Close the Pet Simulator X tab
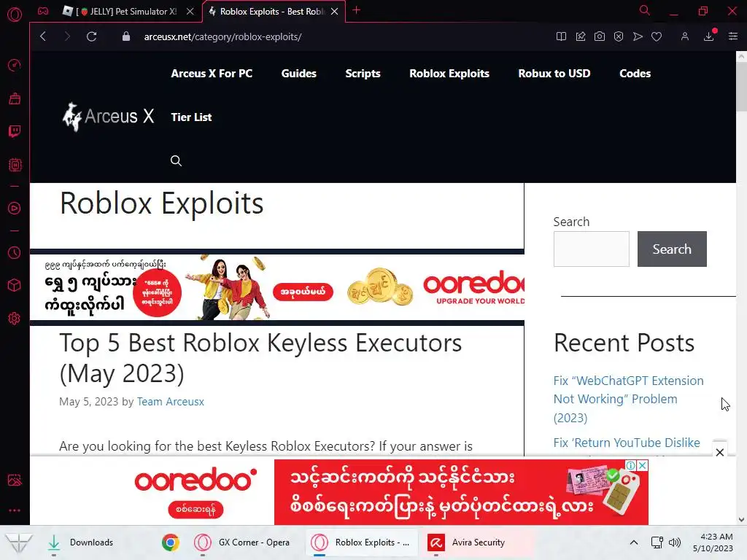 (x=190, y=12)
